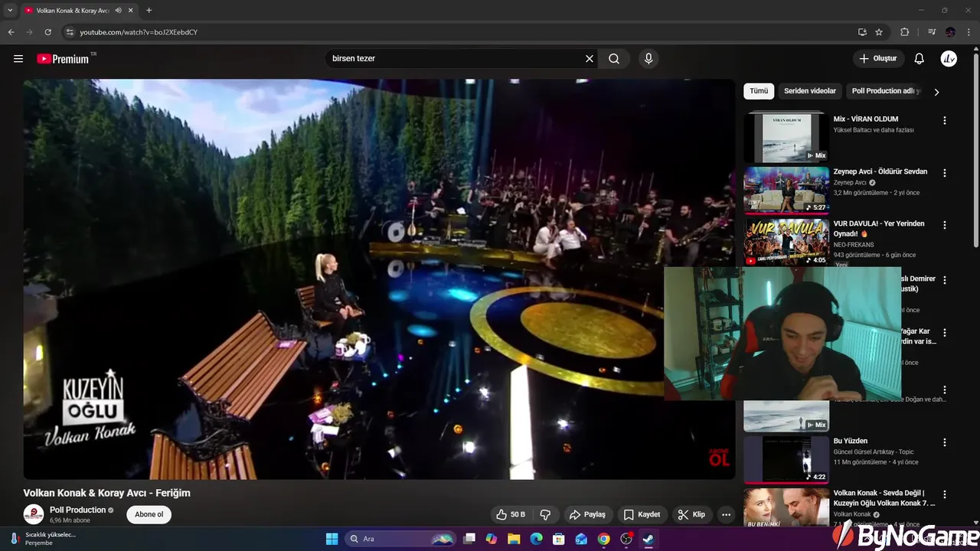980x551 pixels.
Task: Open Bu Yüzden video thumbnail
Action: 786,459
